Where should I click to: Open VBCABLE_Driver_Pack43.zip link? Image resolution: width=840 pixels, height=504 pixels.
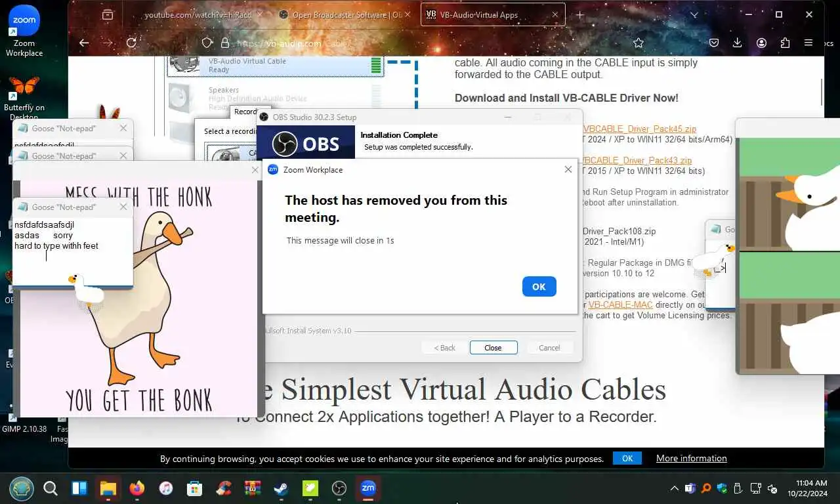tap(637, 161)
